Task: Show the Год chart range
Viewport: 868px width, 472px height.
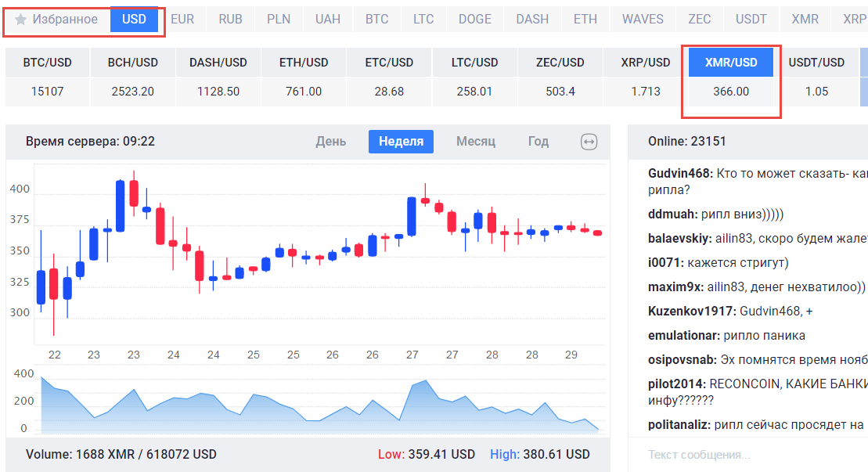Action: tap(538, 142)
